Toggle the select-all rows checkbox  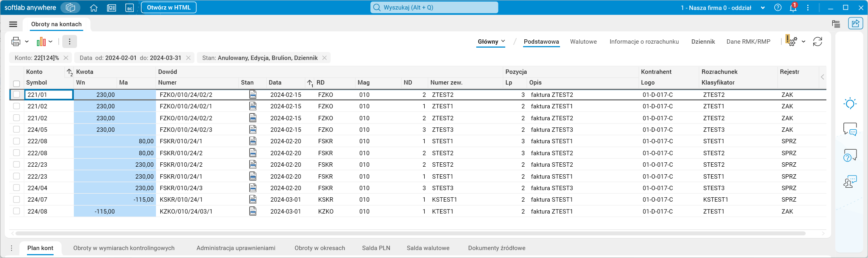coord(16,83)
